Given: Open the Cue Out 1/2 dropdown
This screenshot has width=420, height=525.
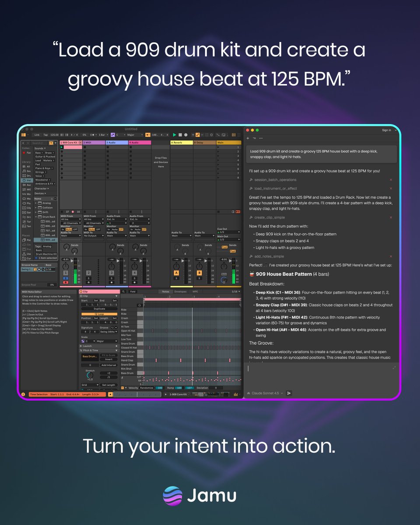Looking at the screenshot, I should point(229,232).
